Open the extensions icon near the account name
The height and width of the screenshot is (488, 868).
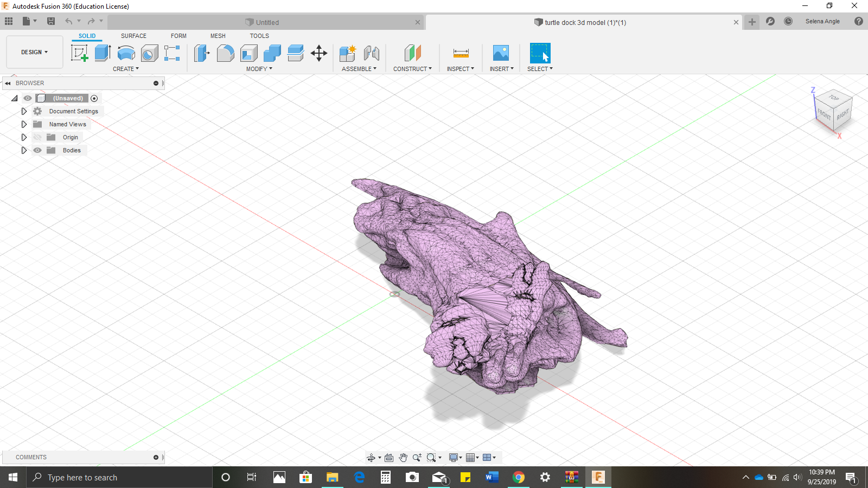pos(770,21)
